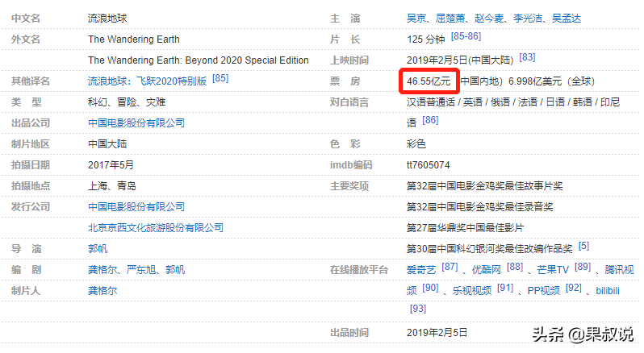Viewport: 644px width, 353px height.
Task: Select the text 'The Wandering Earth' in 外文名 row
Action: pos(134,39)
